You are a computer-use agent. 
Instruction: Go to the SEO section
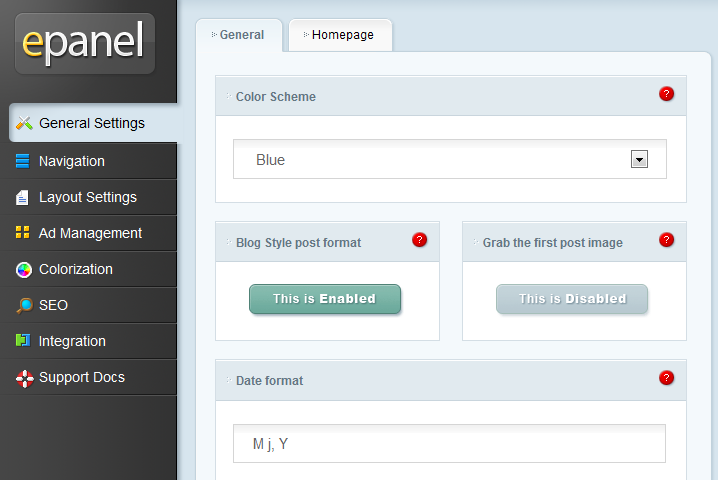[x=88, y=305]
